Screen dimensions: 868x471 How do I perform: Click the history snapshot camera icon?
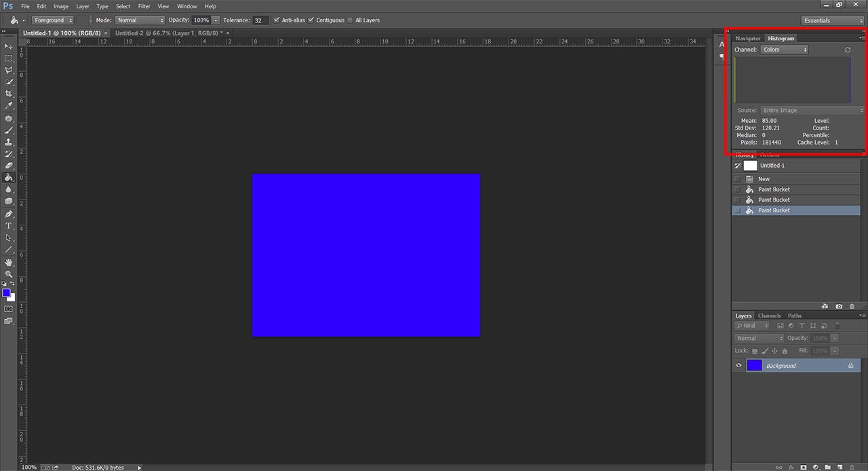click(x=839, y=307)
